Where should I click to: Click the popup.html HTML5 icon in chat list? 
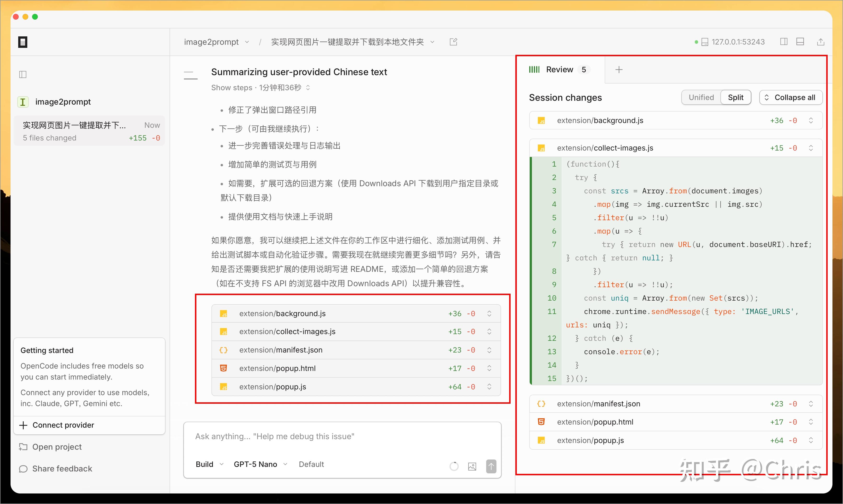[x=223, y=368]
